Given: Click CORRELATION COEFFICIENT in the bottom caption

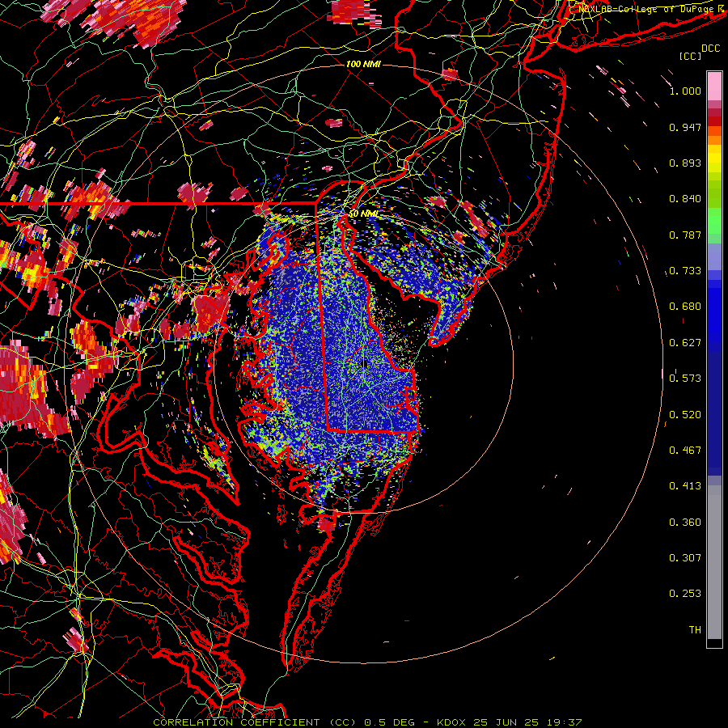Looking at the screenshot, I should [236, 722].
